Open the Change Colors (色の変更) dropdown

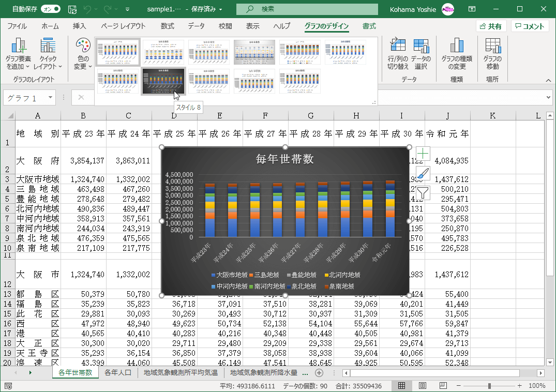point(82,56)
